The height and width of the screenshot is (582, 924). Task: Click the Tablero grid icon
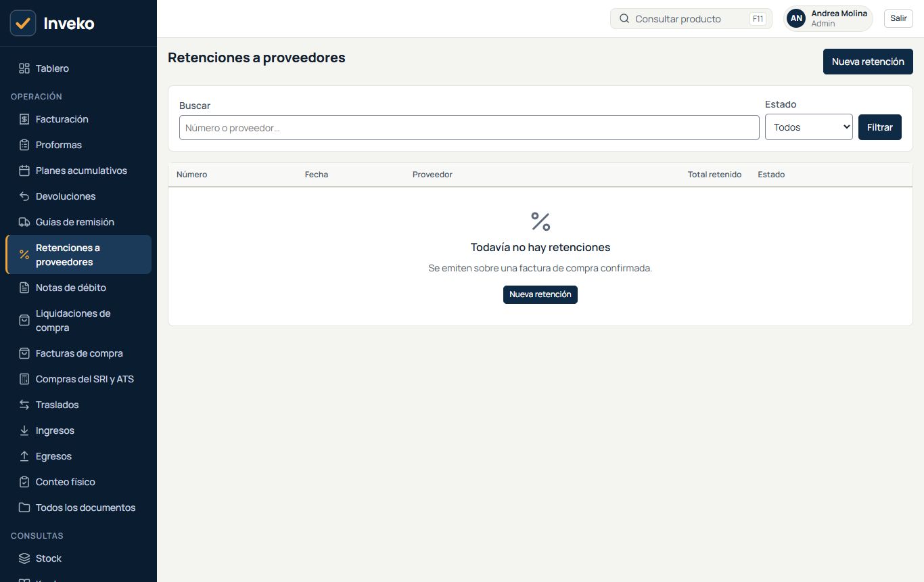point(24,68)
